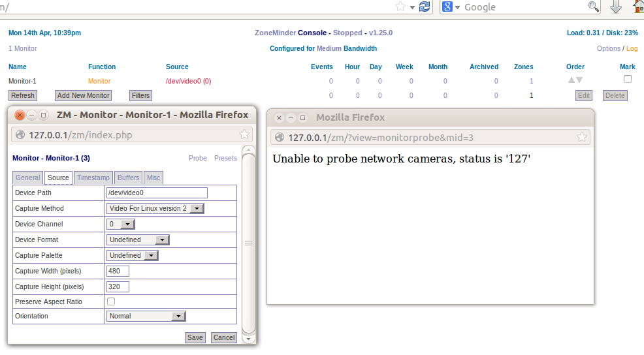Viewport: 644px width, 355px height.
Task: Maximize the monitorprobe Firefox window
Action: tap(302, 117)
